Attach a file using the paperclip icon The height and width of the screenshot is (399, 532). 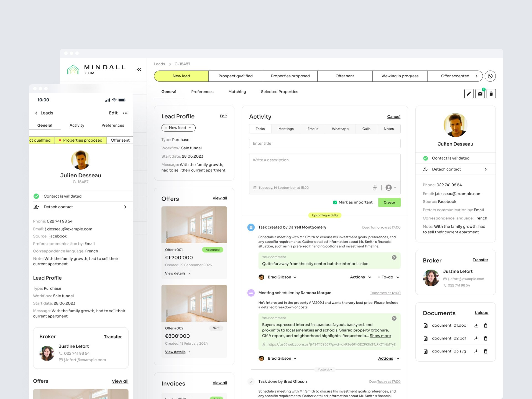pos(375,188)
